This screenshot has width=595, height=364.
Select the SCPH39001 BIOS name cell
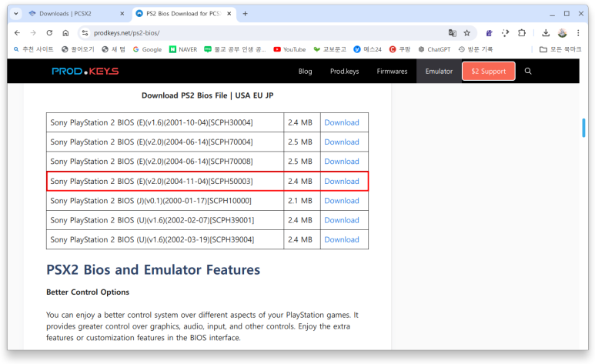tap(165, 220)
